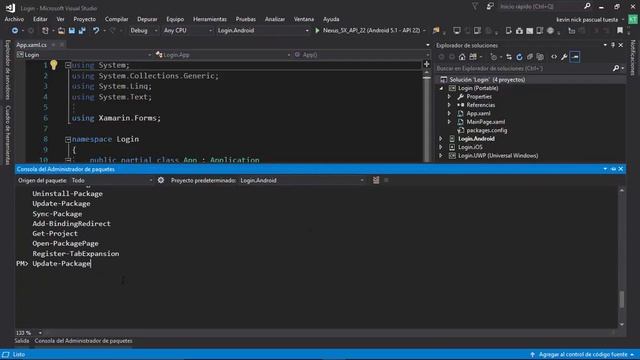Click the Open File folder icon
This screenshot has width=640, height=360.
(61, 31)
